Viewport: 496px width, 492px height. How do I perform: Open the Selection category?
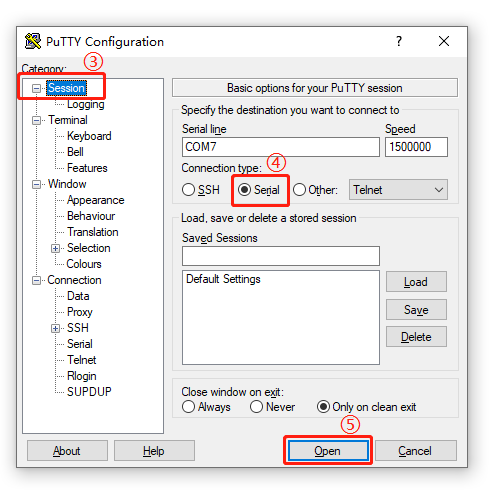click(89, 248)
